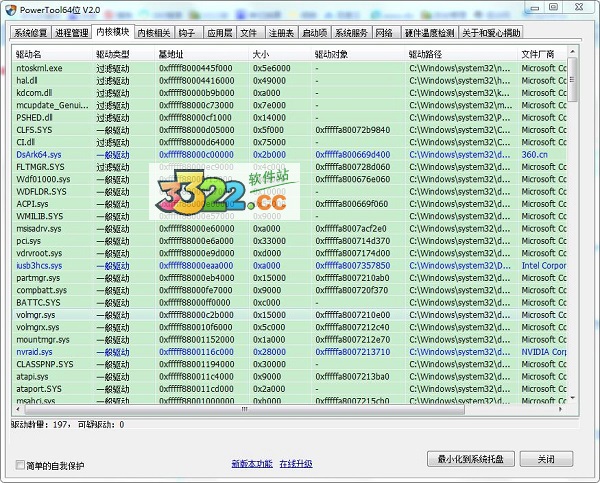Sort by the 驱动名 column header

[x=53, y=54]
